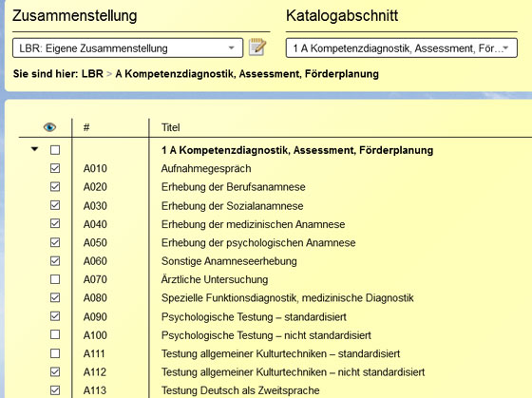Select Testung allgemeiner Kulturtechniken – nicht standardisiert
The height and width of the screenshot is (398, 532).
pos(293,372)
